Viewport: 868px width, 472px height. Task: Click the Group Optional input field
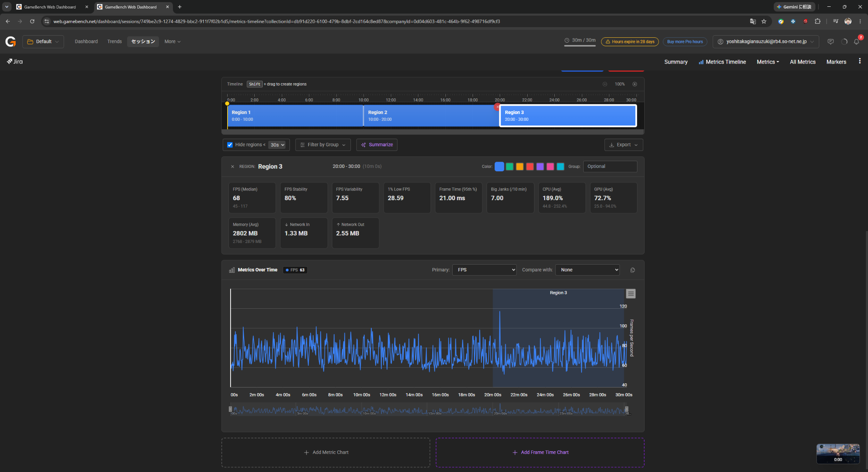coord(610,167)
